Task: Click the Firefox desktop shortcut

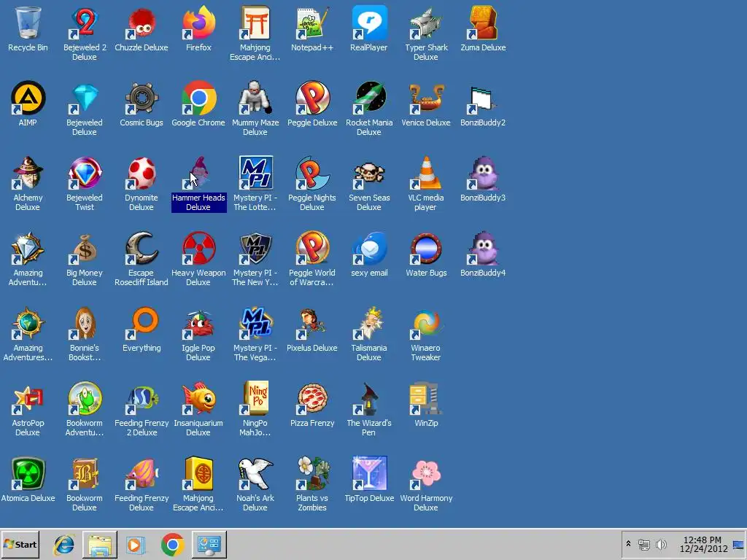Action: 198,23
